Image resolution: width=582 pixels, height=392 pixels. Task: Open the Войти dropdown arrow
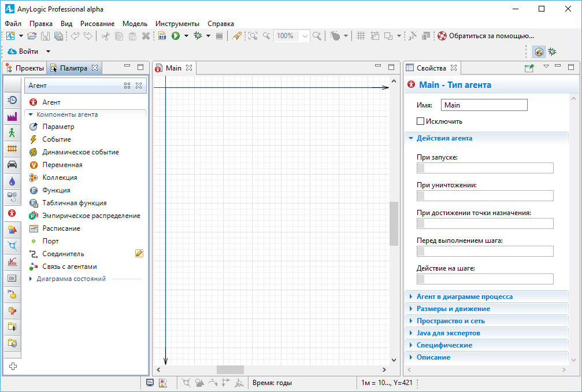click(x=48, y=51)
